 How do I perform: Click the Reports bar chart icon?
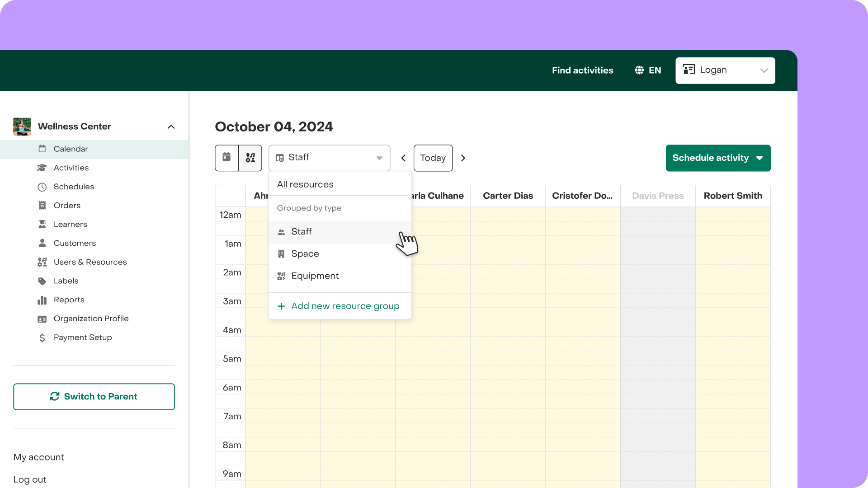click(42, 300)
